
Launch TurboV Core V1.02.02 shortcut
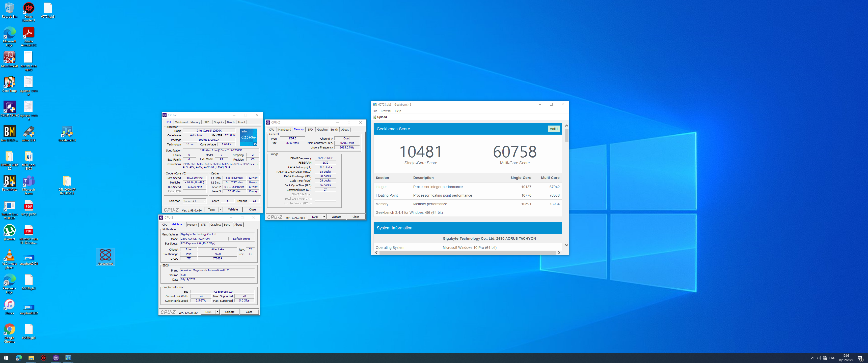point(9,210)
